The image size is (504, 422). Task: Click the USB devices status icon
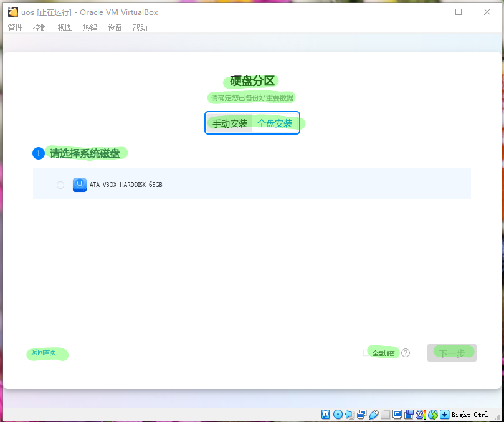click(x=373, y=415)
